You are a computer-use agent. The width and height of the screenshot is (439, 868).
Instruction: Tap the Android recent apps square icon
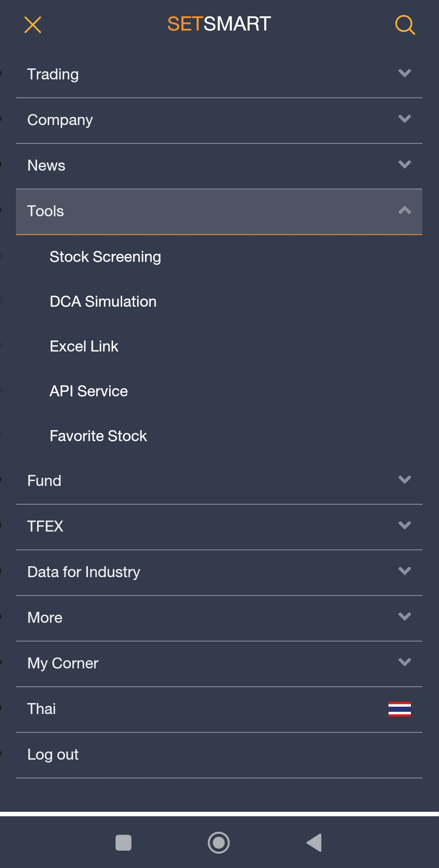pyautogui.click(x=123, y=843)
